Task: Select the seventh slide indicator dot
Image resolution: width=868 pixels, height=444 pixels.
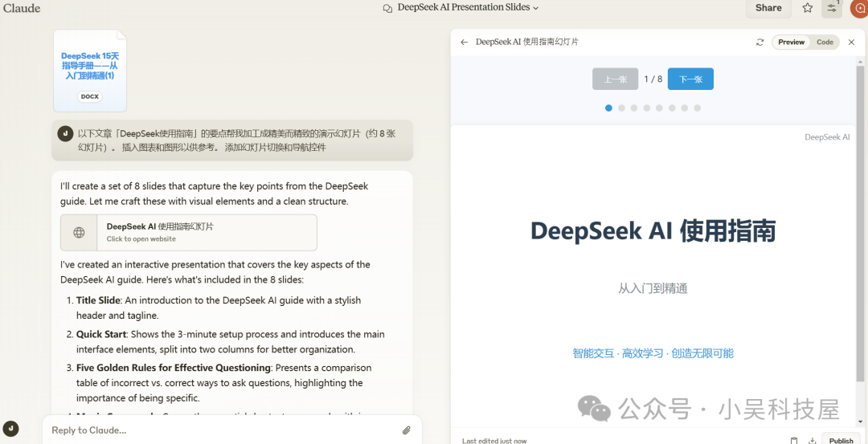Action: click(x=684, y=108)
